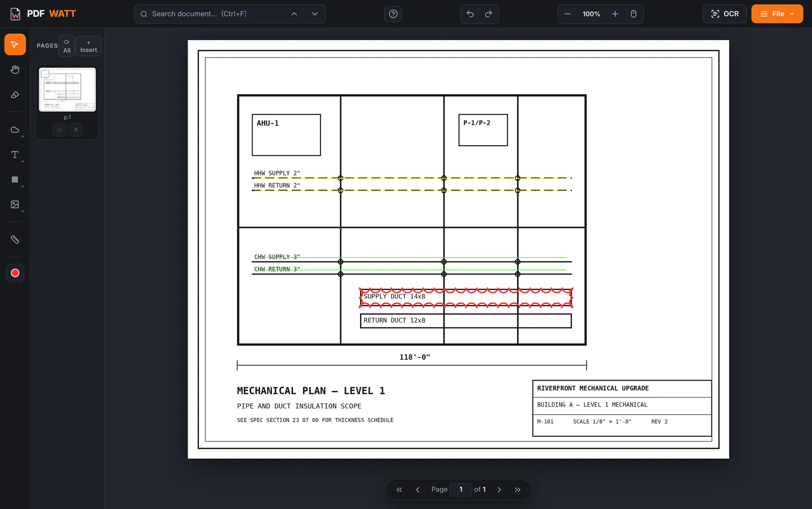Screen dimensions: 812x509
Task: Edit the page number field
Action: point(461,490)
